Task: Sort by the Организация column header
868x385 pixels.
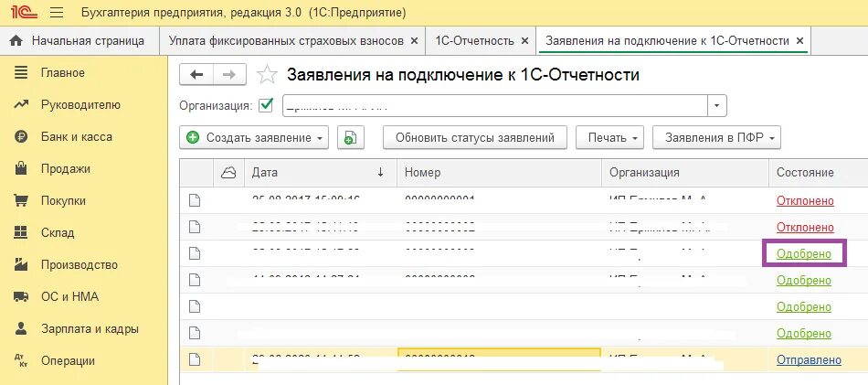Action: [x=685, y=172]
